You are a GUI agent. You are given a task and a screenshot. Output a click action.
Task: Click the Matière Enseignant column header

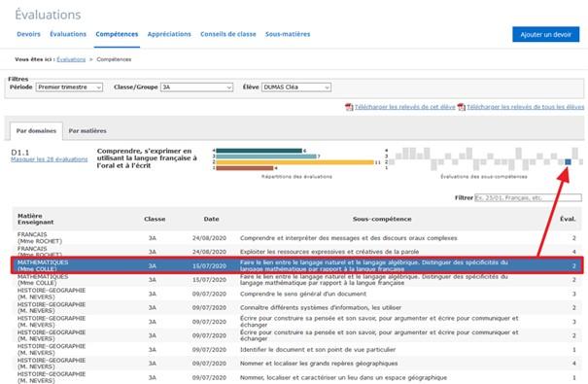tap(36, 219)
